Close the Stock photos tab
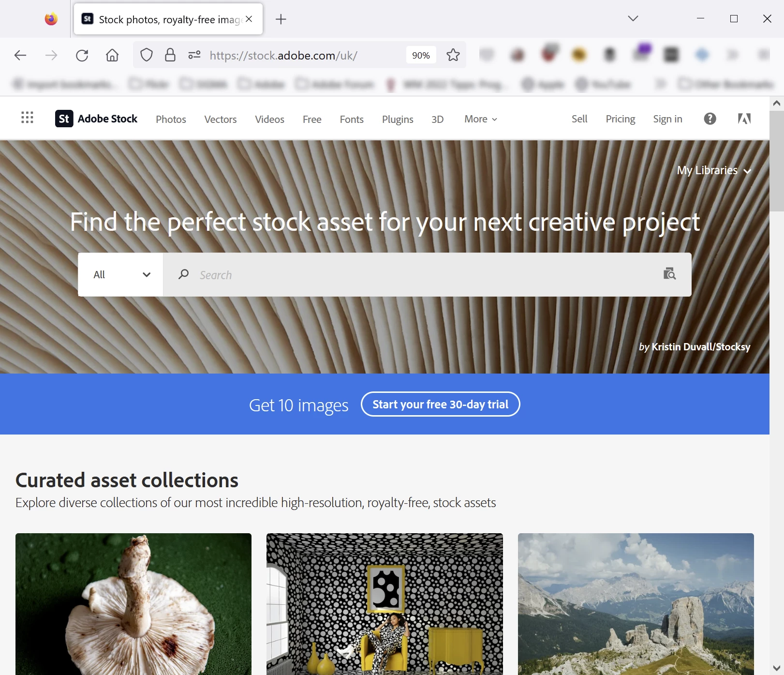 tap(249, 19)
